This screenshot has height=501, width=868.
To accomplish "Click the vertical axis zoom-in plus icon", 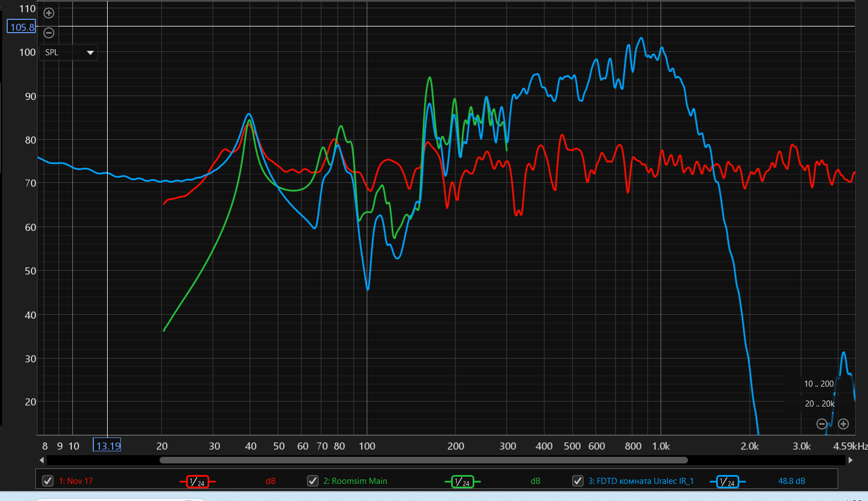I will click(x=49, y=13).
